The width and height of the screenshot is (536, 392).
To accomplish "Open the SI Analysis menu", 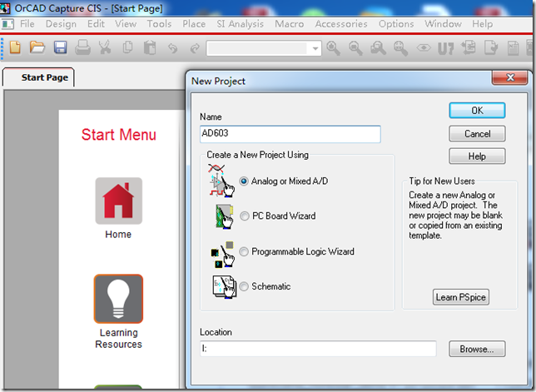I will pos(240,24).
